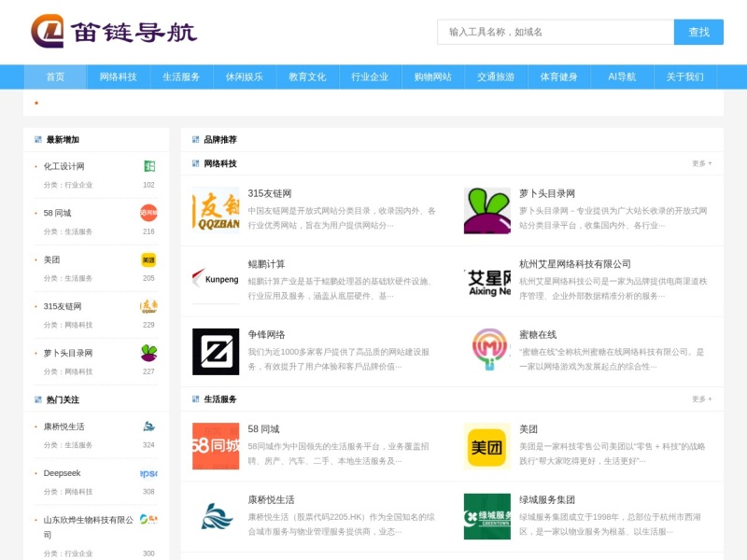
Task: Open 康桥悦生活 card title
Action: (x=271, y=499)
